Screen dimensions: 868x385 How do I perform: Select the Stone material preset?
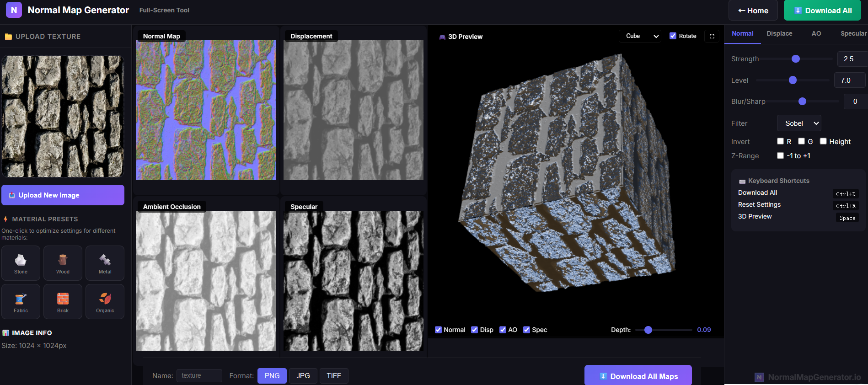[x=21, y=263]
